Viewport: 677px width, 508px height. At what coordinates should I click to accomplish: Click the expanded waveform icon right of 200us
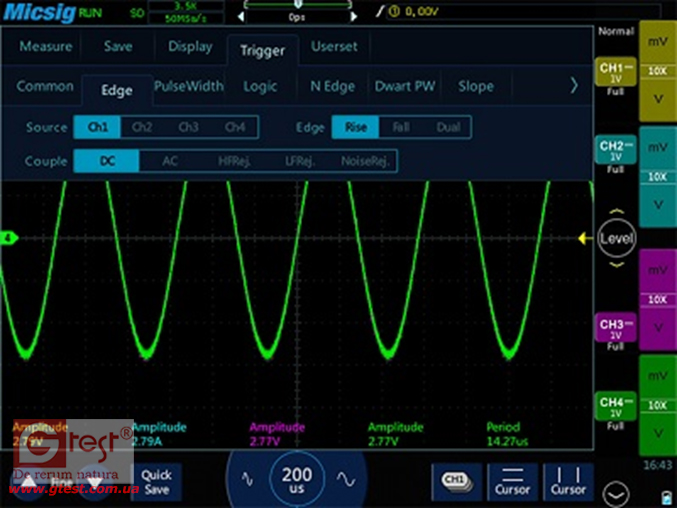click(x=346, y=478)
